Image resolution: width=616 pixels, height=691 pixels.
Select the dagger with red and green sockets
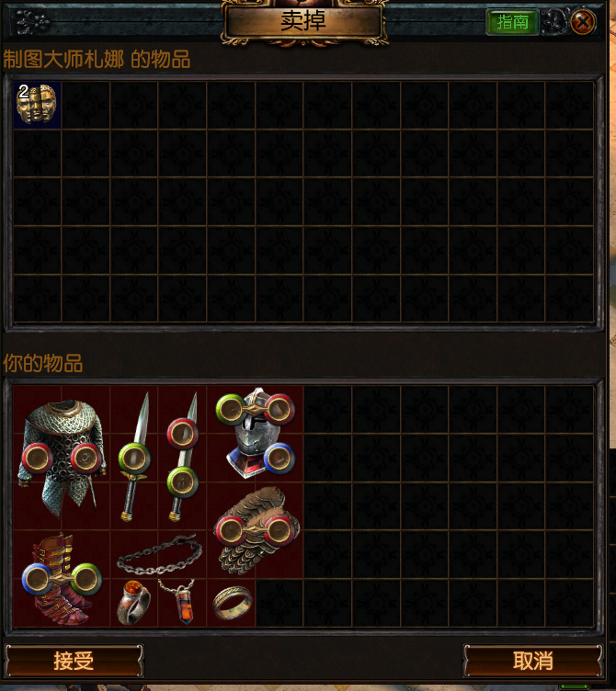click(183, 458)
